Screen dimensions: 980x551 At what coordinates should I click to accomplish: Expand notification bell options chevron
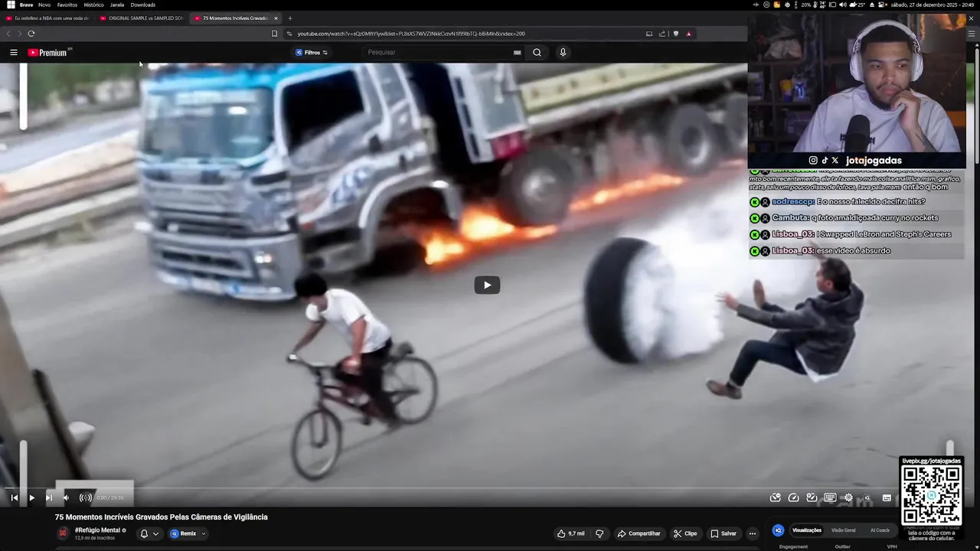[155, 533]
